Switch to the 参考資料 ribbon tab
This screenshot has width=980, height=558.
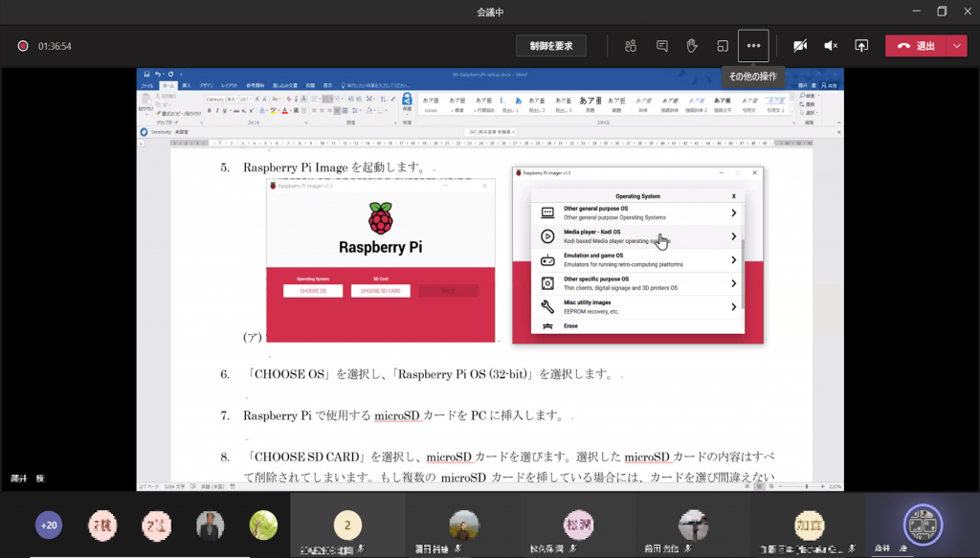coord(255,85)
